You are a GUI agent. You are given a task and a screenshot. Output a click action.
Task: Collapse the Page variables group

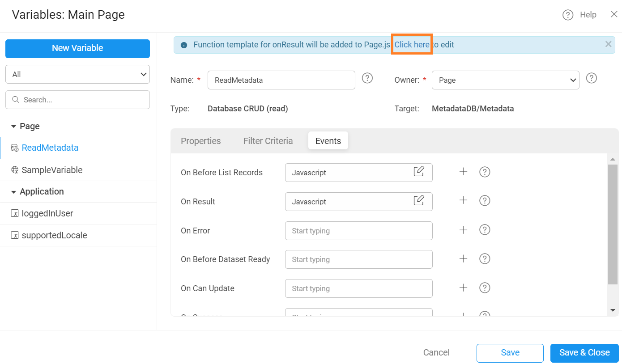14,127
